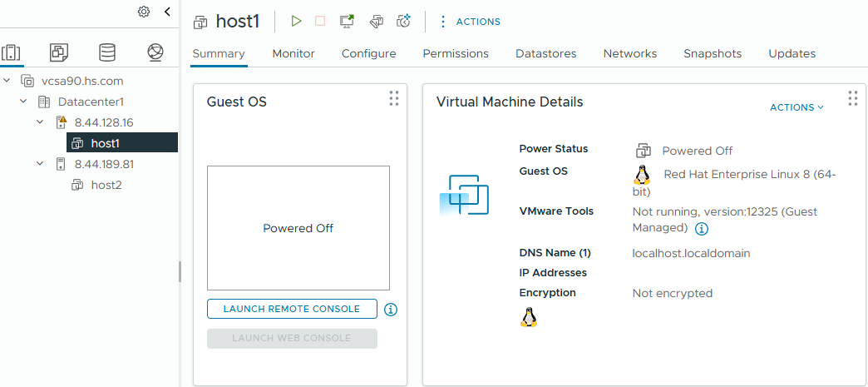Collapse the sidebar with the left arrow

pyautogui.click(x=168, y=12)
